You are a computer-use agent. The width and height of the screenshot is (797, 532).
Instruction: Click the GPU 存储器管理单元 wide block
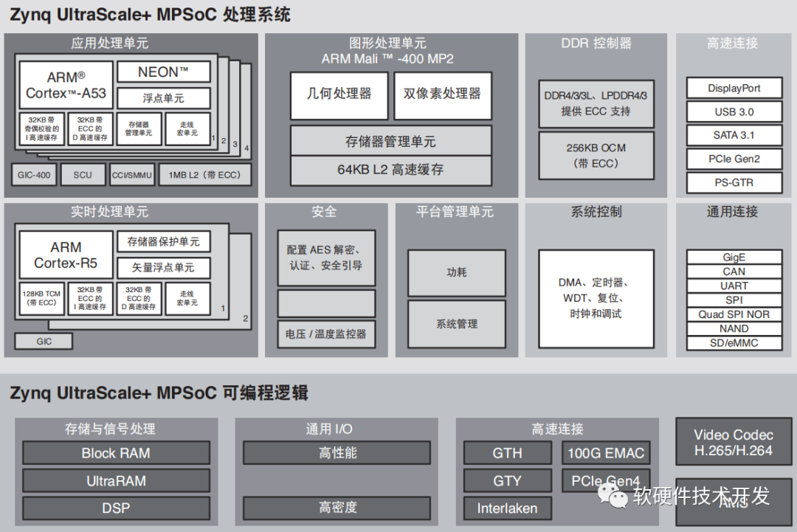coord(391,141)
